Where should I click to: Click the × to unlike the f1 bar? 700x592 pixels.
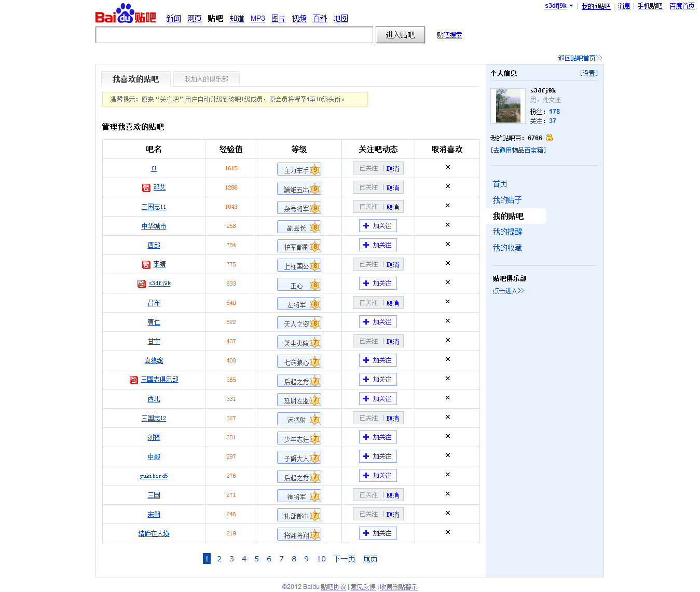(x=447, y=167)
